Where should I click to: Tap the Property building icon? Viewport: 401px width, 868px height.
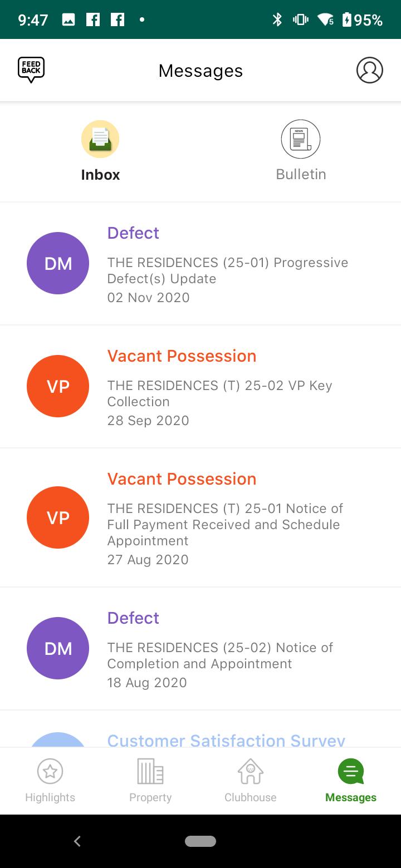150,771
